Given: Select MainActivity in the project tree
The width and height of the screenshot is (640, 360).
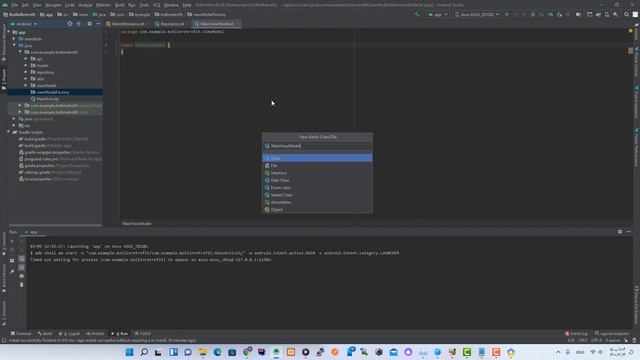Looking at the screenshot, I should tap(47, 99).
